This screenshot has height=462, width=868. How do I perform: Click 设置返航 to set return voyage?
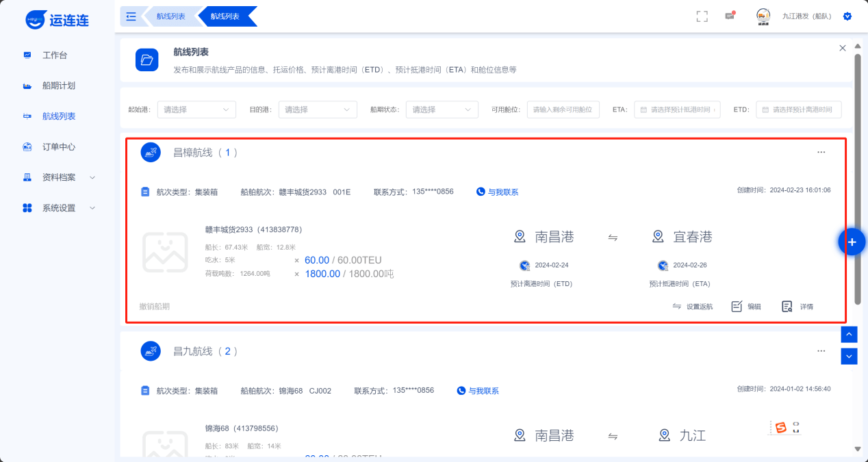pyautogui.click(x=692, y=307)
